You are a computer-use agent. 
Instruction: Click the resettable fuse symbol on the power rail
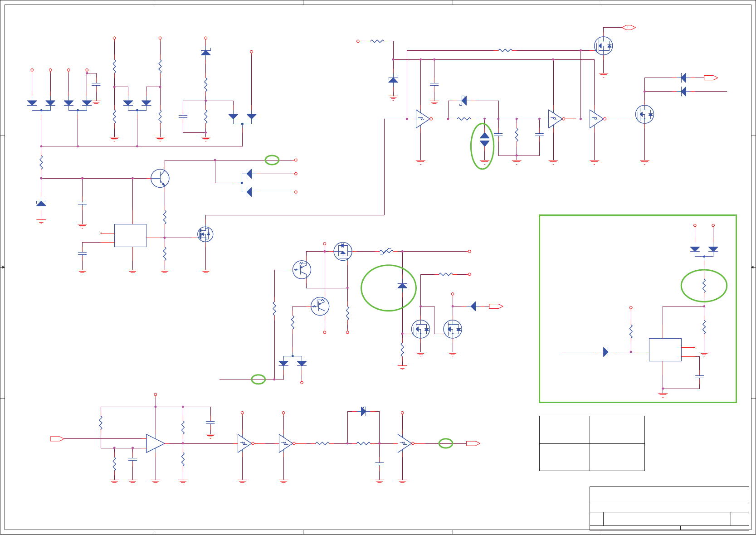coord(386,251)
